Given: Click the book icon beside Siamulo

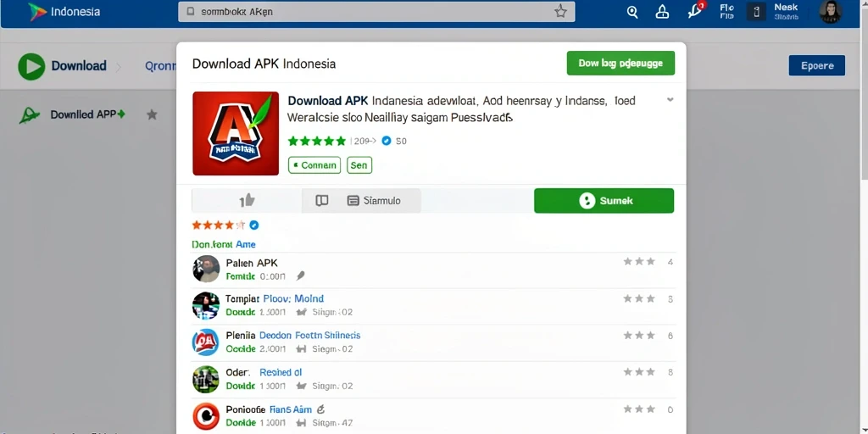Looking at the screenshot, I should point(321,200).
